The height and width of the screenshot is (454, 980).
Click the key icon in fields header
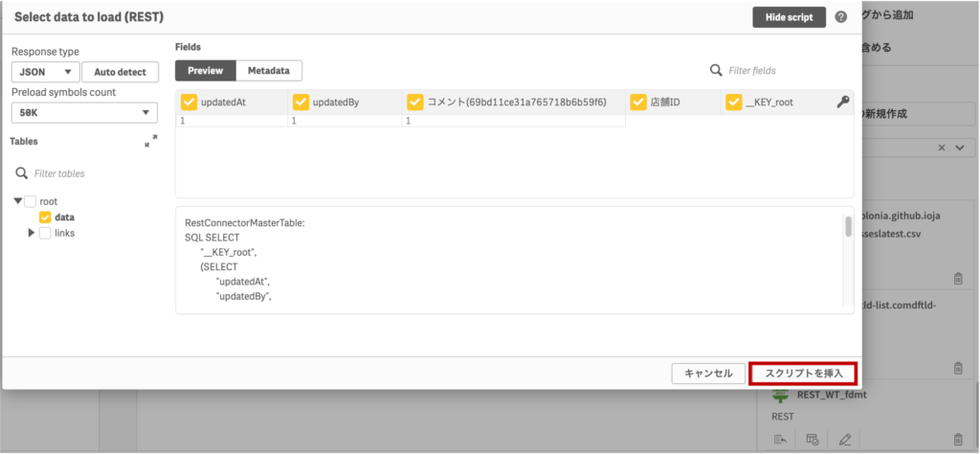tap(843, 102)
